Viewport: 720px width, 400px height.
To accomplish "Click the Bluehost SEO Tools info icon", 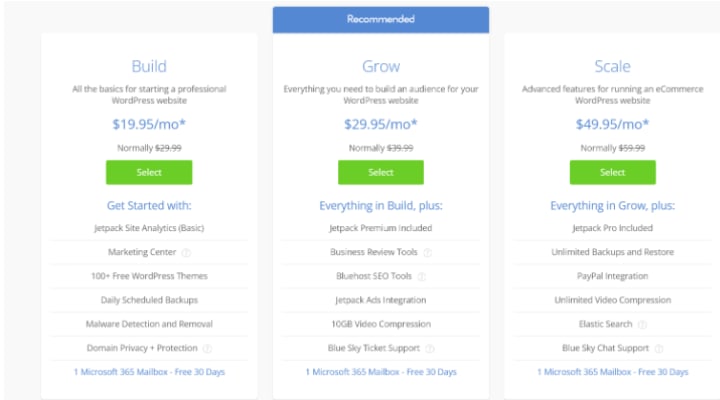I will tap(422, 276).
